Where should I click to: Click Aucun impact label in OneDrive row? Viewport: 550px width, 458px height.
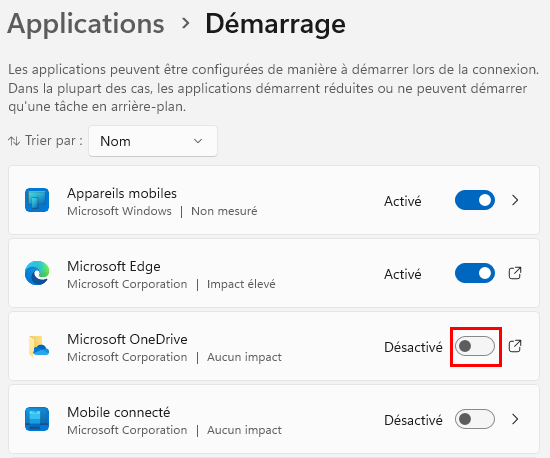[244, 357]
